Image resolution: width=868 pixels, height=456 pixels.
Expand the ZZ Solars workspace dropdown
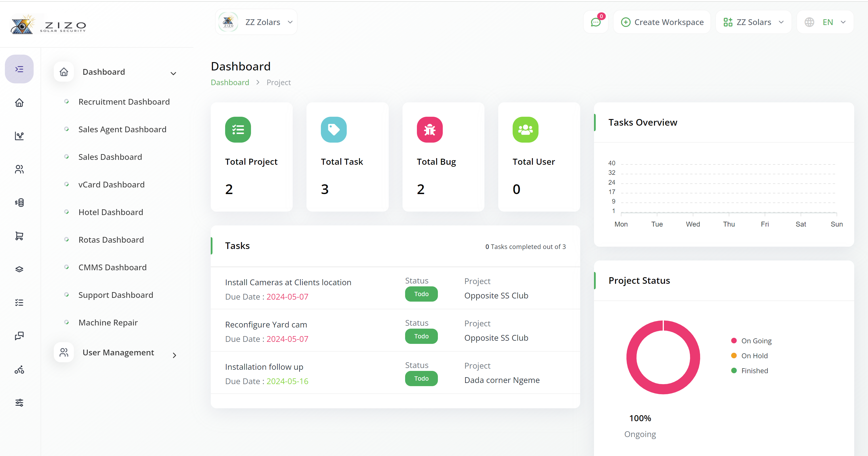754,22
